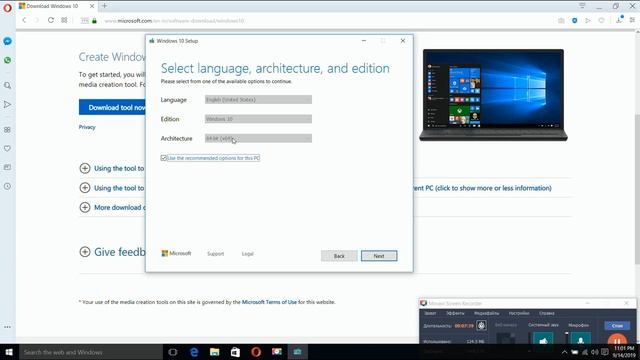
Task: Open the three-dot sidebar setup menu
Action: pos(7,327)
